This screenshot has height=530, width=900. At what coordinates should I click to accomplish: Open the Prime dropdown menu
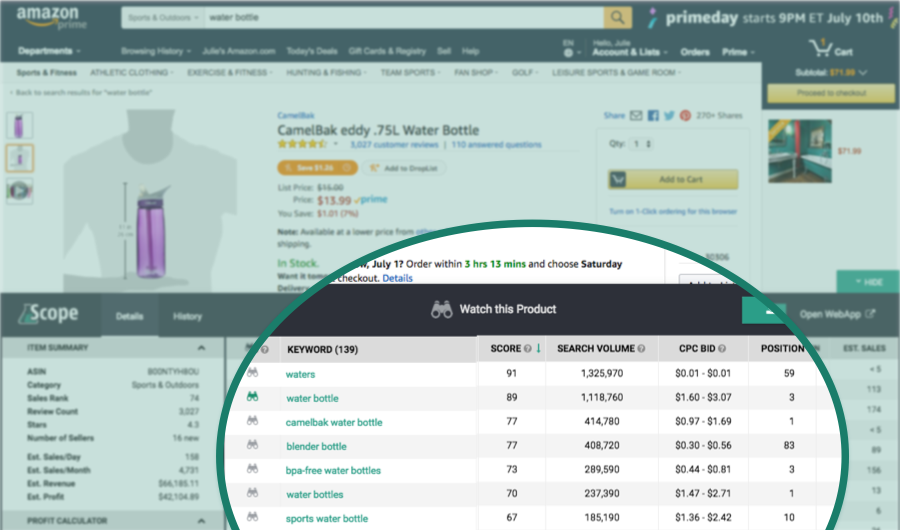738,52
